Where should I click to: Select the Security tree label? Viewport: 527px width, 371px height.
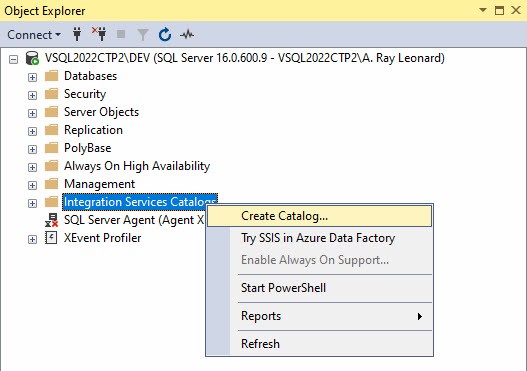pos(85,94)
